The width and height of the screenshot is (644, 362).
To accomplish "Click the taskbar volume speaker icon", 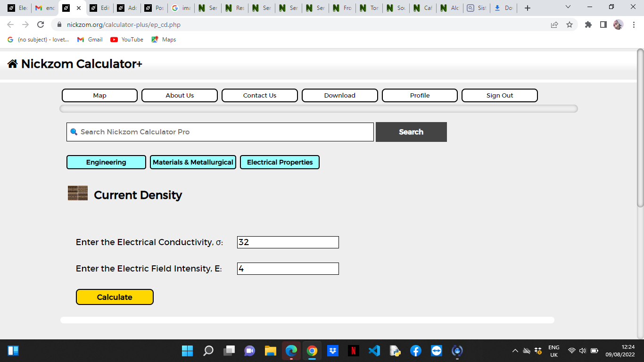I will coord(582,351).
